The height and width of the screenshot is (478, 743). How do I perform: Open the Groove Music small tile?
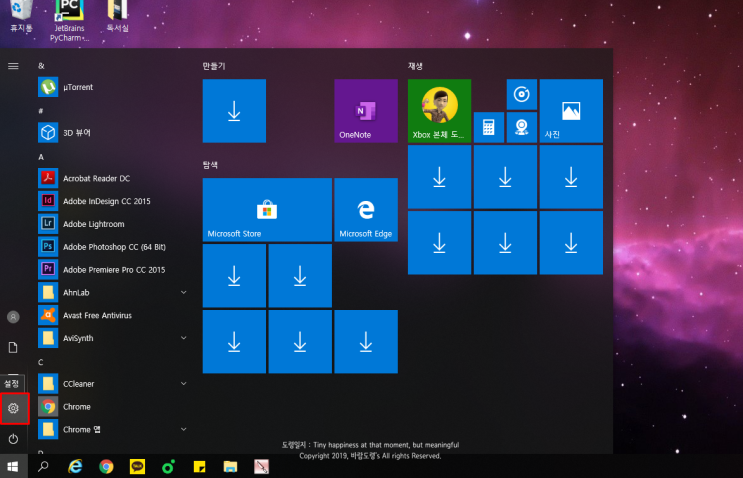[x=522, y=94]
